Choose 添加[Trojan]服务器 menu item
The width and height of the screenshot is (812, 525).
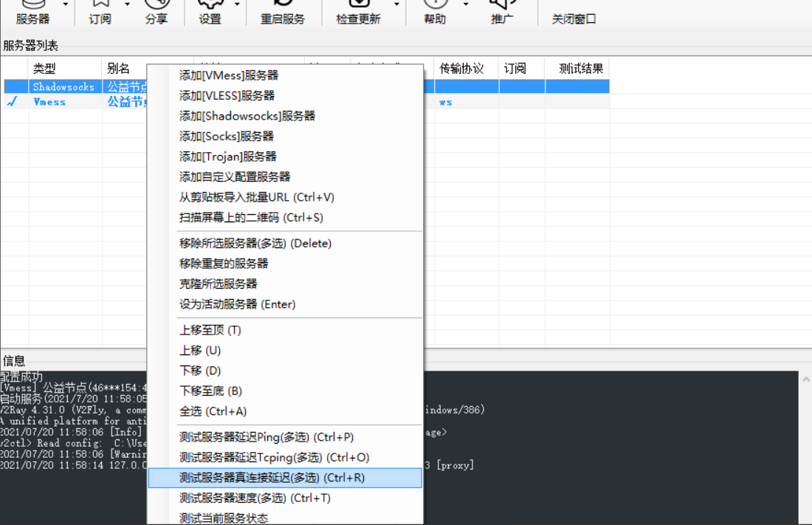pyautogui.click(x=285, y=157)
